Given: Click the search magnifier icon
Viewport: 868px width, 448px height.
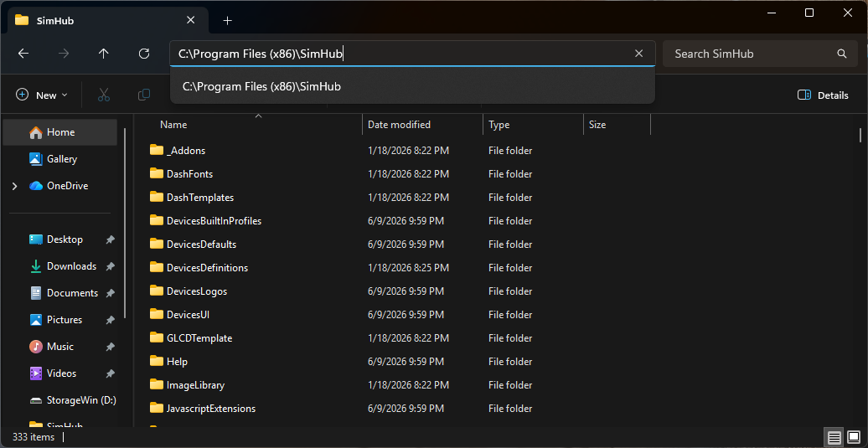Looking at the screenshot, I should [x=842, y=54].
